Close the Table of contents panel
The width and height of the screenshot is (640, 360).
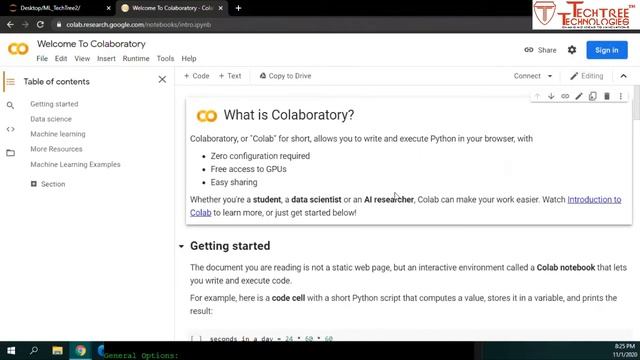pos(162,79)
